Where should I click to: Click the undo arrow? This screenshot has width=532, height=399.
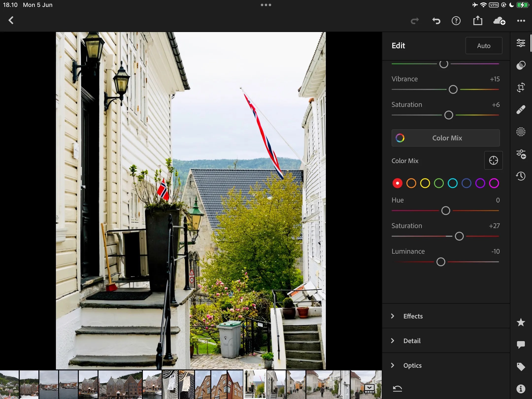click(x=436, y=21)
